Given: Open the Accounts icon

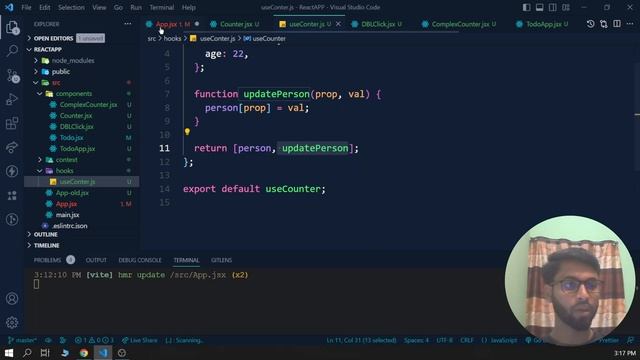Looking at the screenshot, I should [12, 299].
